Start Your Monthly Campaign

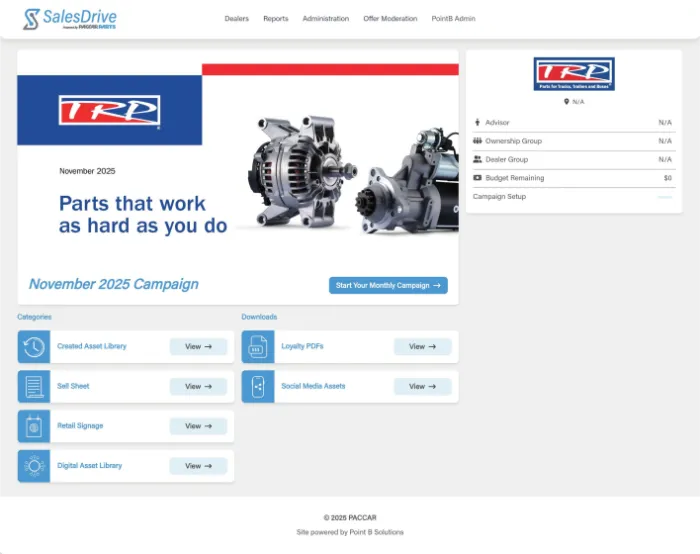point(388,285)
